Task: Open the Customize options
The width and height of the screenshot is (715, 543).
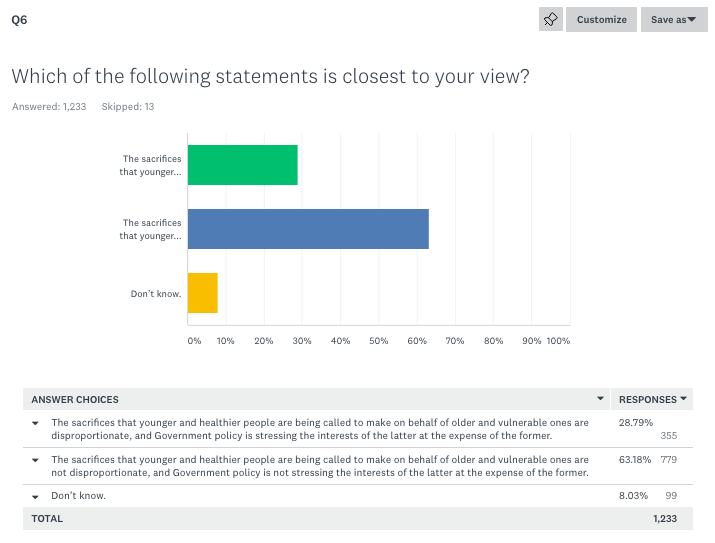Action: [601, 19]
